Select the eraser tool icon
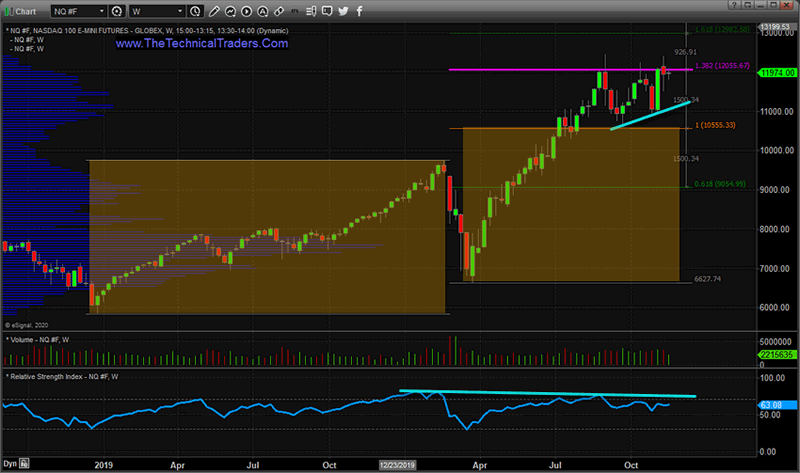 coord(279,11)
